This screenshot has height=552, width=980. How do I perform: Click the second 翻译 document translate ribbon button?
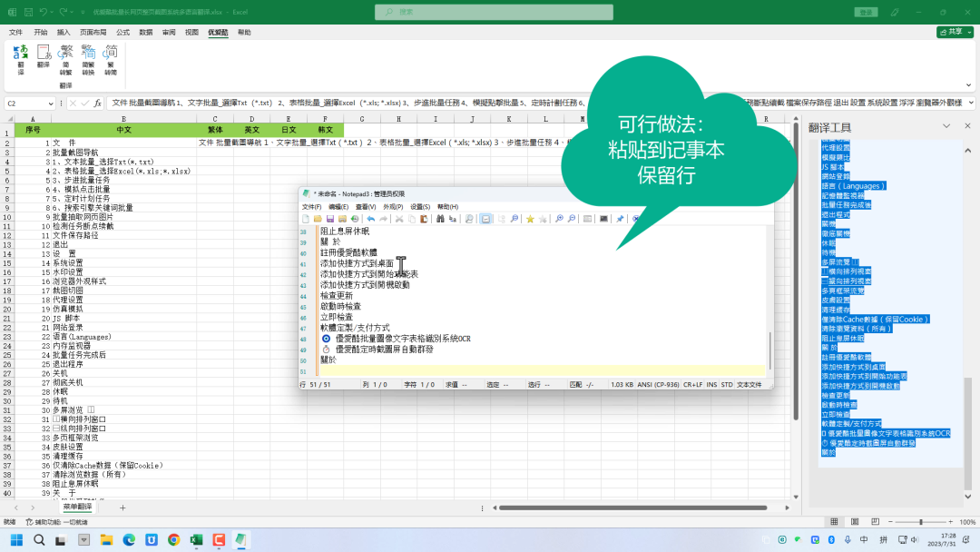(44, 56)
